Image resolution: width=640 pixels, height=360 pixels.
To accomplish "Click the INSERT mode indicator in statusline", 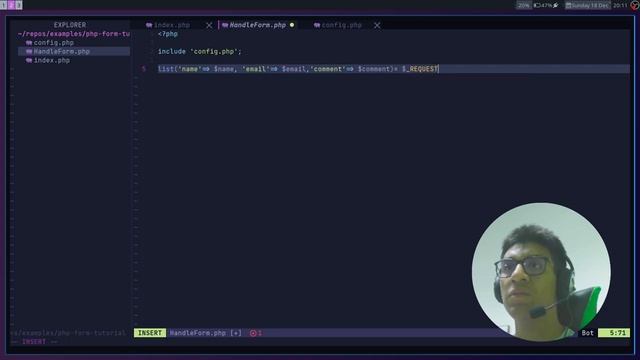I will tap(150, 333).
